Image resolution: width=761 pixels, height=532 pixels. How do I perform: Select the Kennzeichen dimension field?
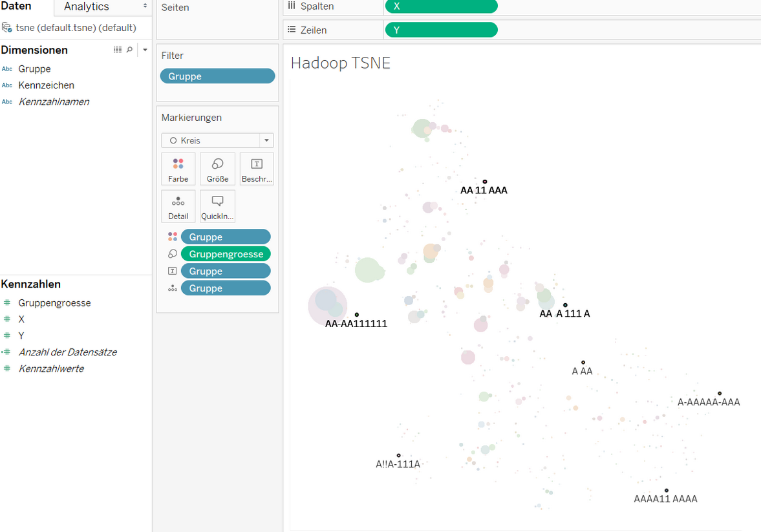(46, 85)
